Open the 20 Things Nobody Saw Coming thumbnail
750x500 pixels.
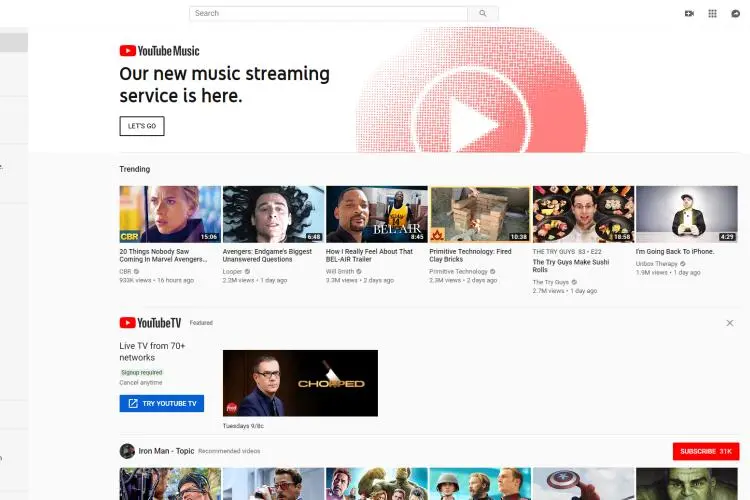click(x=170, y=214)
